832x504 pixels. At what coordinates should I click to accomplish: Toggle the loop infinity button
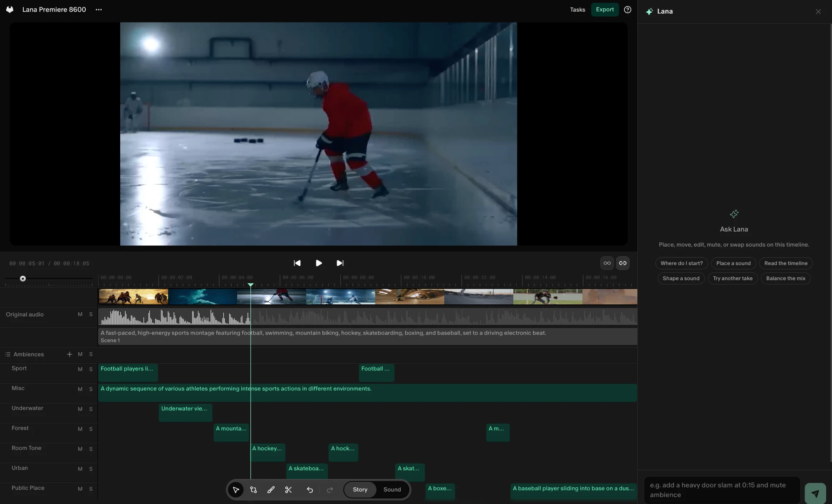click(607, 263)
